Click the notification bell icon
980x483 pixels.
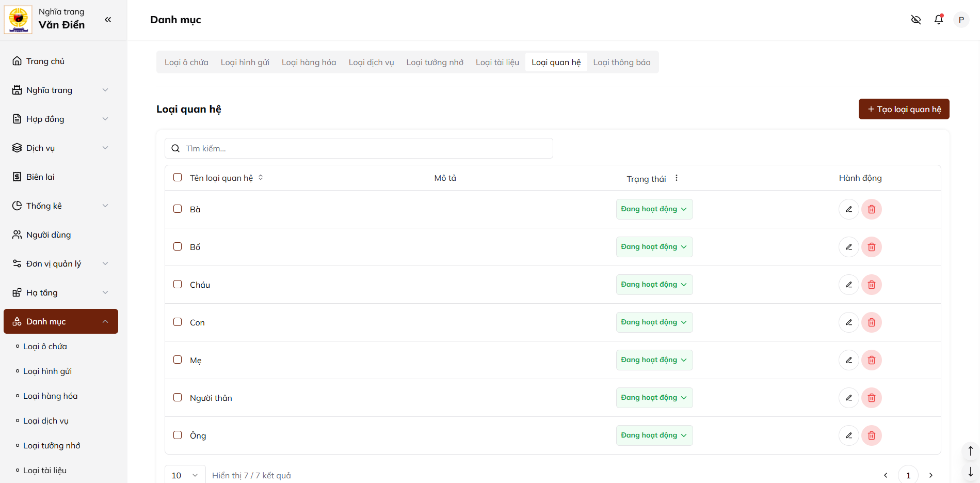(x=939, y=20)
